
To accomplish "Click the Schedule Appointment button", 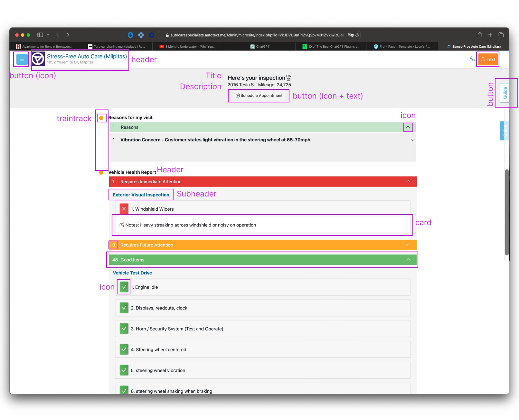I will (259, 96).
